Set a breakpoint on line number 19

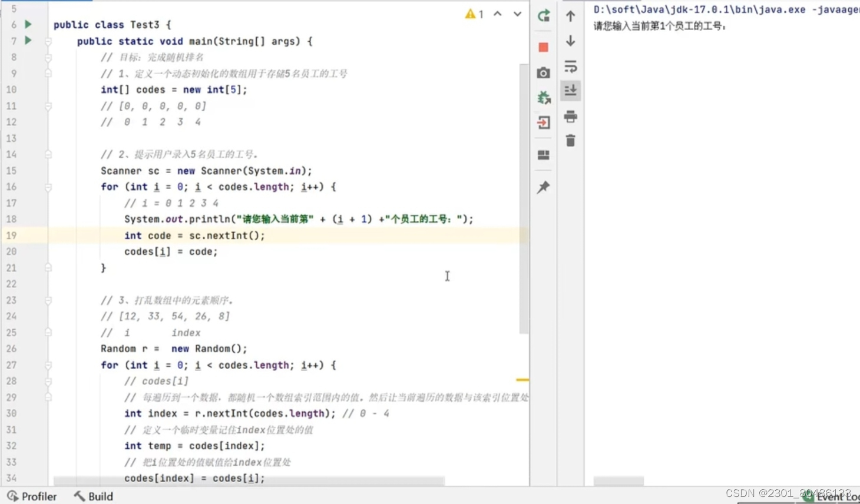click(11, 236)
